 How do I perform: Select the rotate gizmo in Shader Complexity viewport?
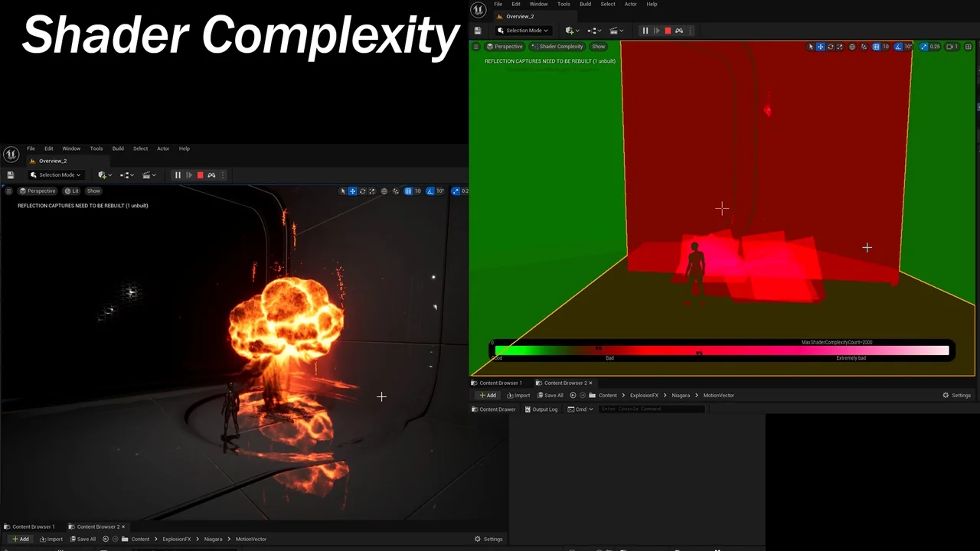click(x=831, y=47)
